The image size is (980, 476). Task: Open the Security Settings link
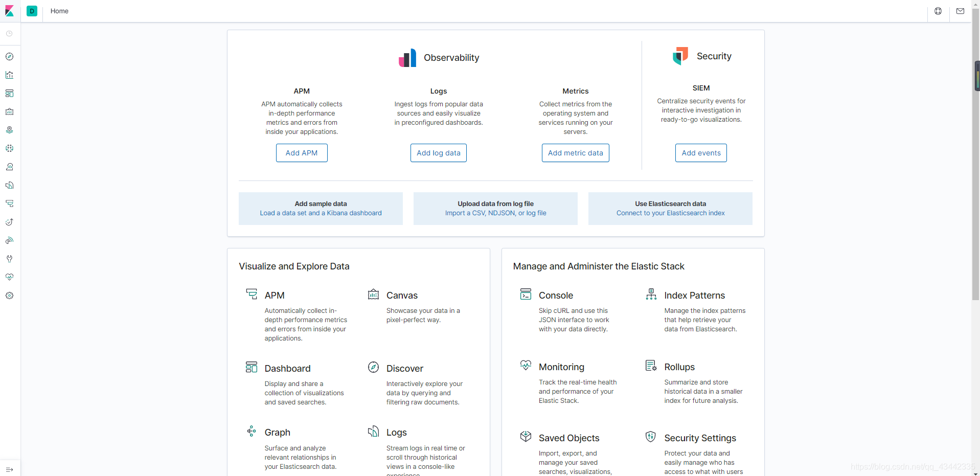[x=700, y=438]
